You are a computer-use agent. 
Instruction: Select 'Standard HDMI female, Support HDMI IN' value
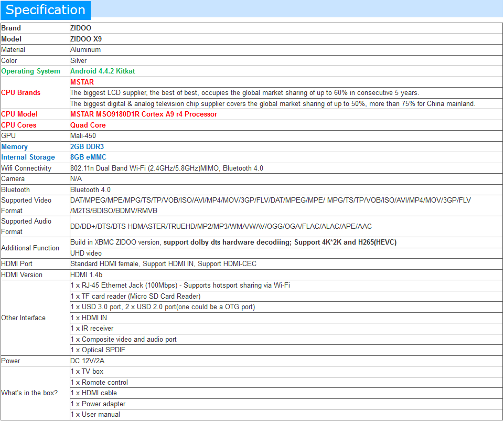pos(164,263)
